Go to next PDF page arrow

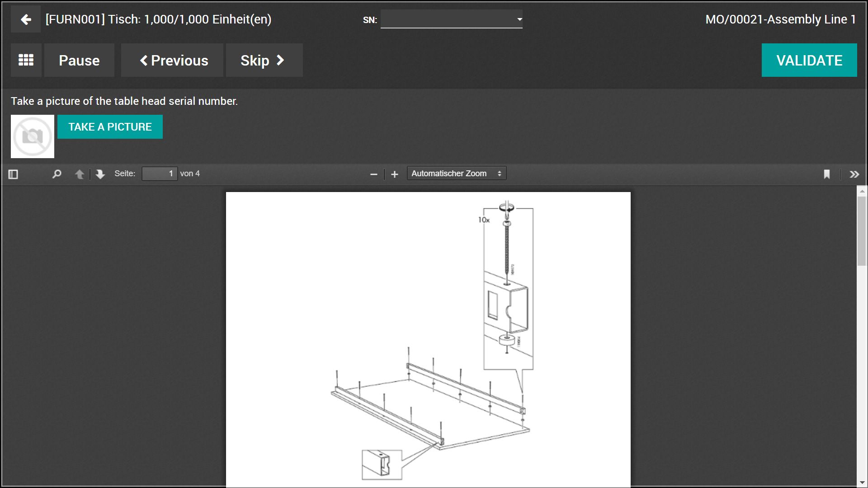[x=100, y=174]
